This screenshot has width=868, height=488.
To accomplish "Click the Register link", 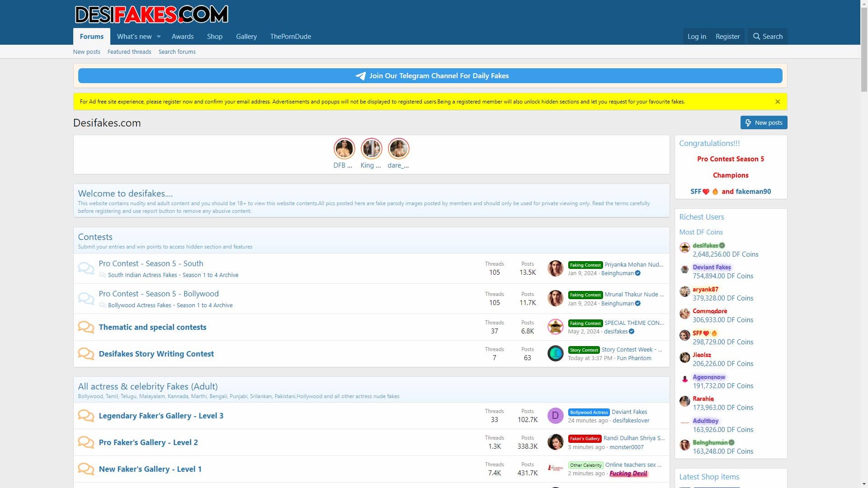I will point(728,37).
